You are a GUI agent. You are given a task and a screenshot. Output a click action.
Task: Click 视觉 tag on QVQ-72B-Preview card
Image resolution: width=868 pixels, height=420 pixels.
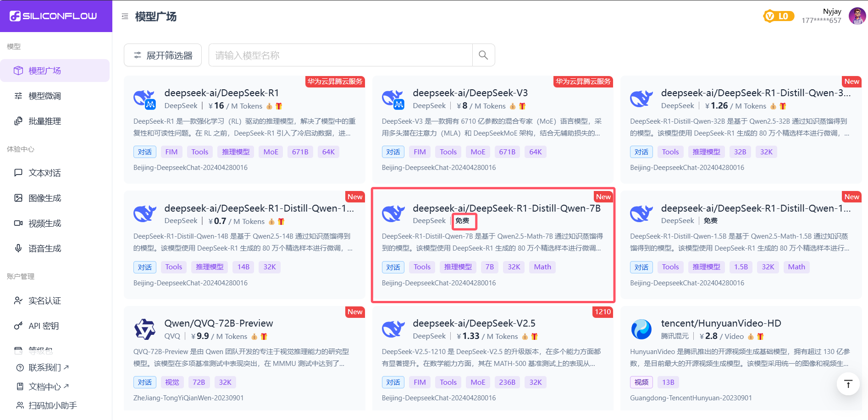point(172,382)
